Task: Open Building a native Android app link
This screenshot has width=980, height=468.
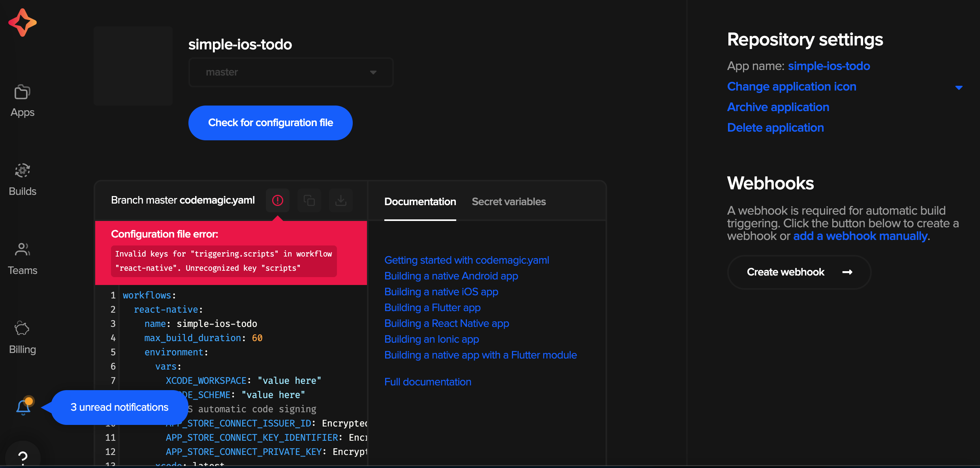Action: (x=451, y=276)
